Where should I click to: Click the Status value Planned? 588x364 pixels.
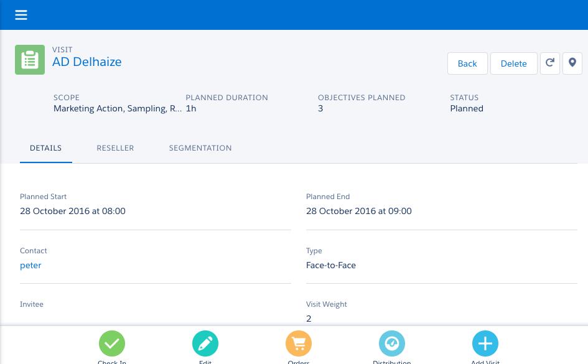(x=467, y=109)
